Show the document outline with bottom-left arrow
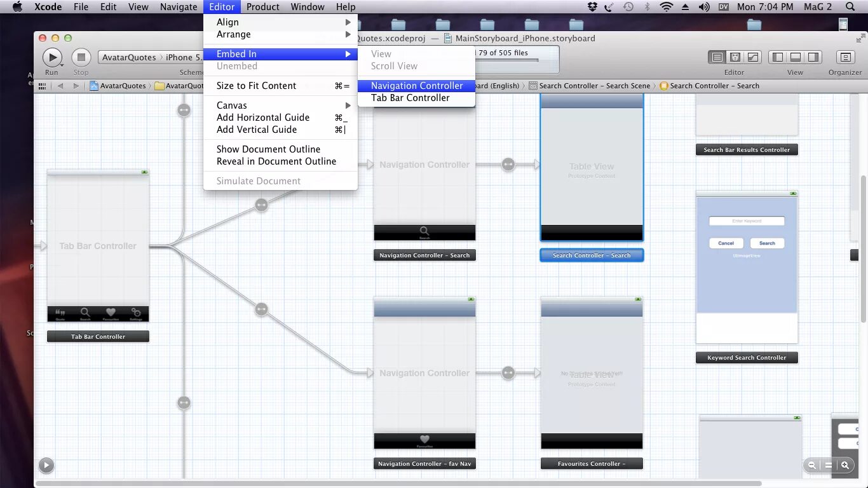 tap(46, 465)
